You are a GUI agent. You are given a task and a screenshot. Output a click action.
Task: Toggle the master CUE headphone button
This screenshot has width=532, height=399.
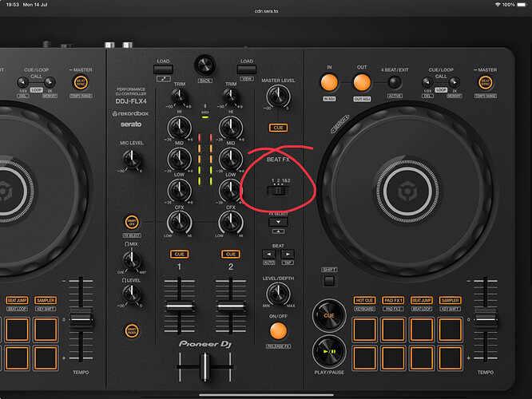pos(278,128)
